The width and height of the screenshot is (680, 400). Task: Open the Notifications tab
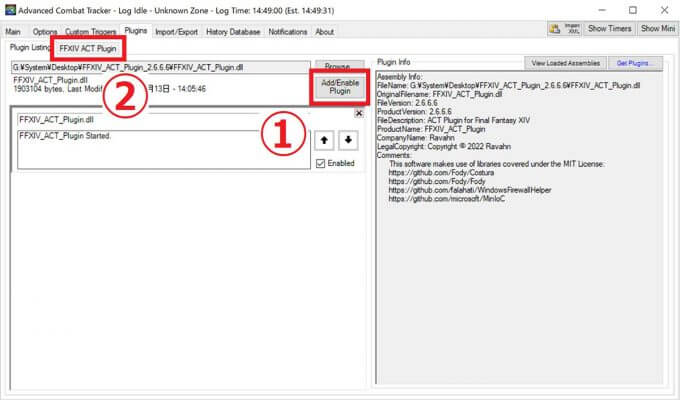[x=288, y=32]
